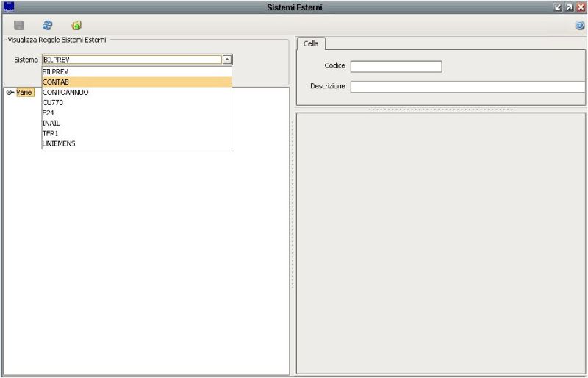This screenshot has width=588, height=378.
Task: Click the Save disk icon in toolbar
Action: tap(19, 25)
